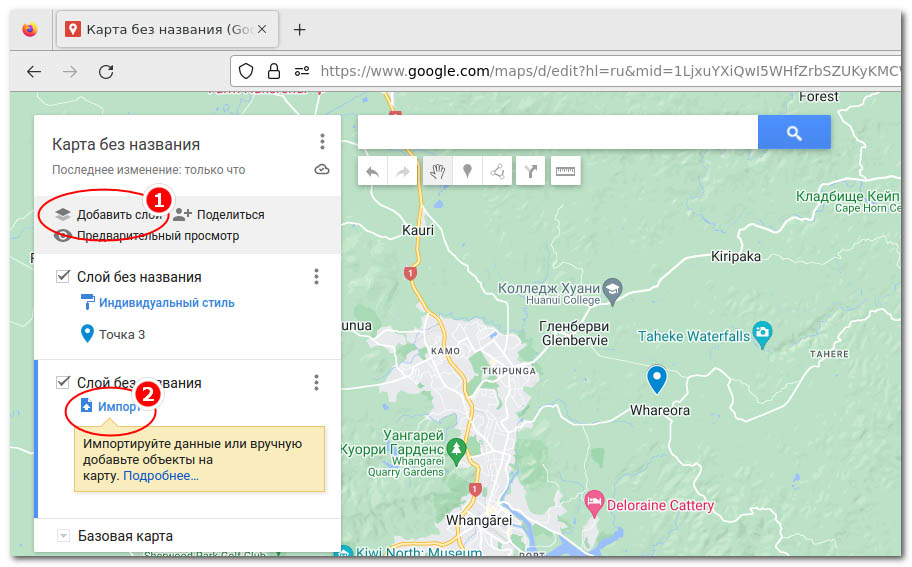Click the site permissions icon in address bar
This screenshot has height=567, width=912.
click(302, 72)
